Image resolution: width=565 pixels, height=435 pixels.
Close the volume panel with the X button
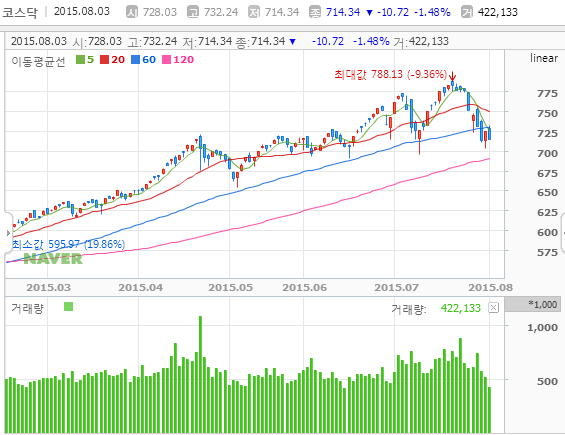tap(494, 308)
